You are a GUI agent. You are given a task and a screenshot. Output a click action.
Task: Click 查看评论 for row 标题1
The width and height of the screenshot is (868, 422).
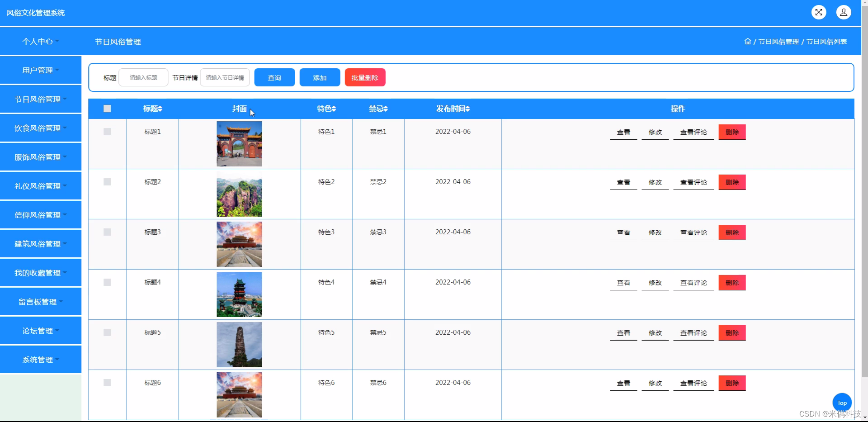[693, 132]
